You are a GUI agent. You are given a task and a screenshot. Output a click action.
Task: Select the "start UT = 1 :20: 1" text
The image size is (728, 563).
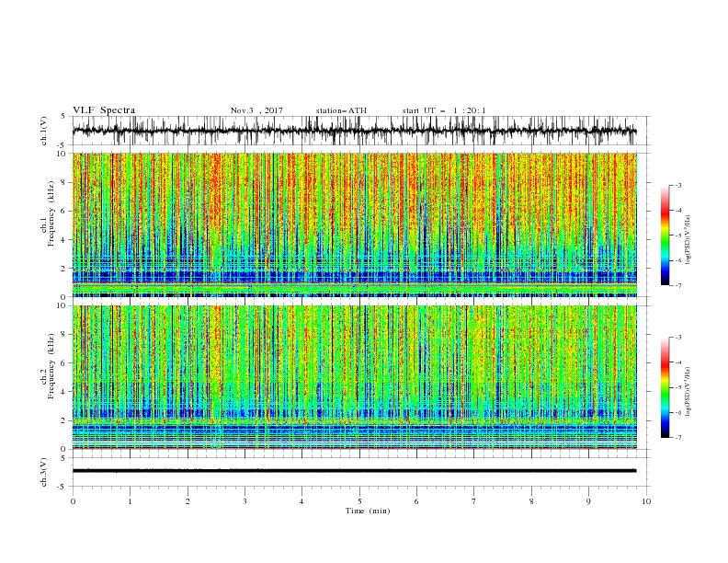tap(444, 110)
